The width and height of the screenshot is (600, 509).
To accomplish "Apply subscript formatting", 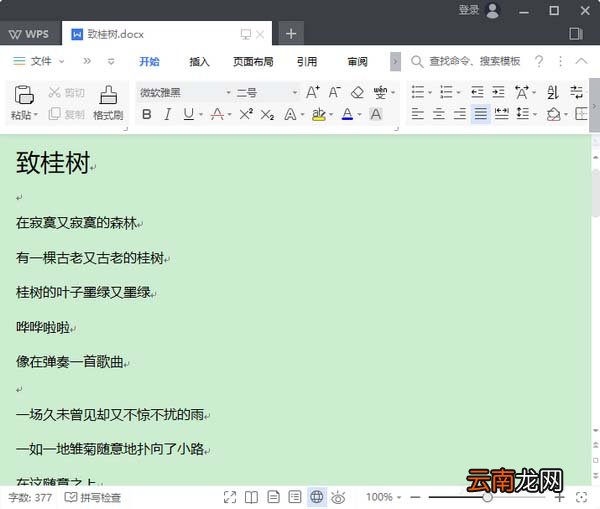I will point(267,114).
